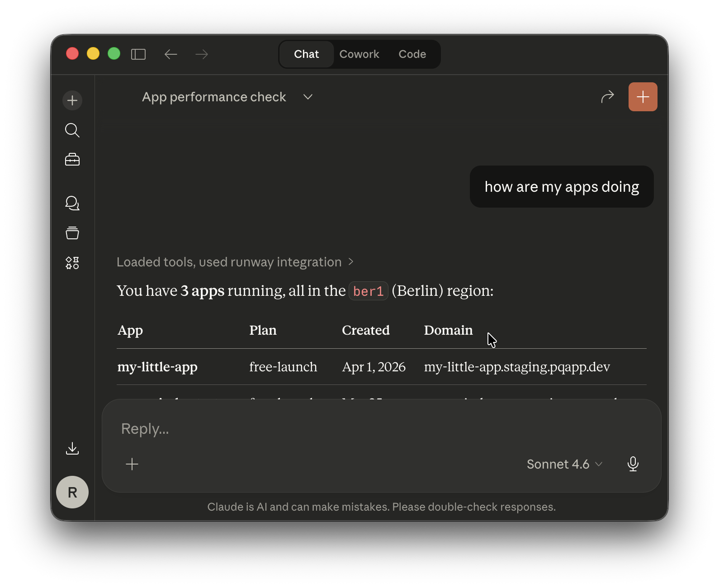Start voice input with microphone icon
The image size is (719, 588).
(633, 464)
